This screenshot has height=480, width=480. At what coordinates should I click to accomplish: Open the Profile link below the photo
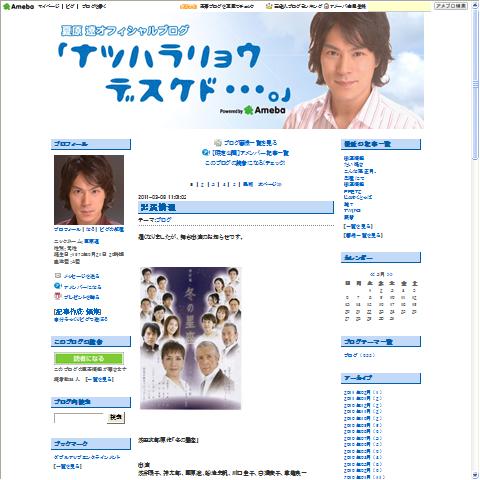(67, 229)
